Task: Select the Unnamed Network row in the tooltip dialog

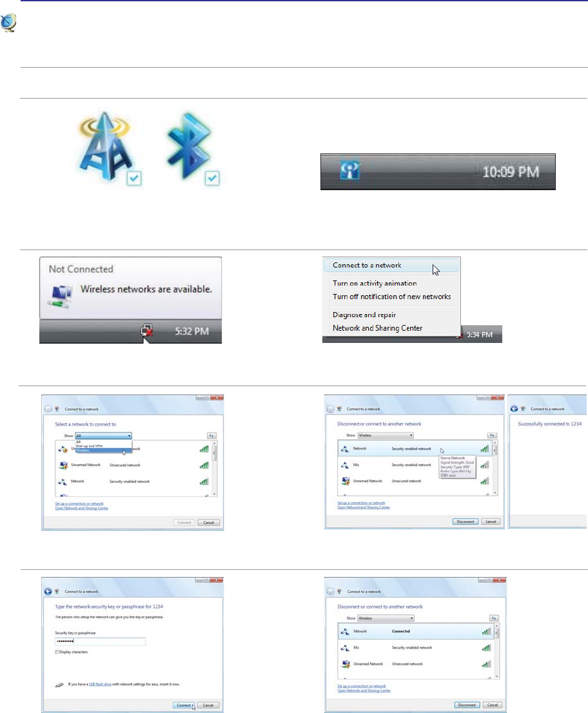Action: [x=415, y=481]
